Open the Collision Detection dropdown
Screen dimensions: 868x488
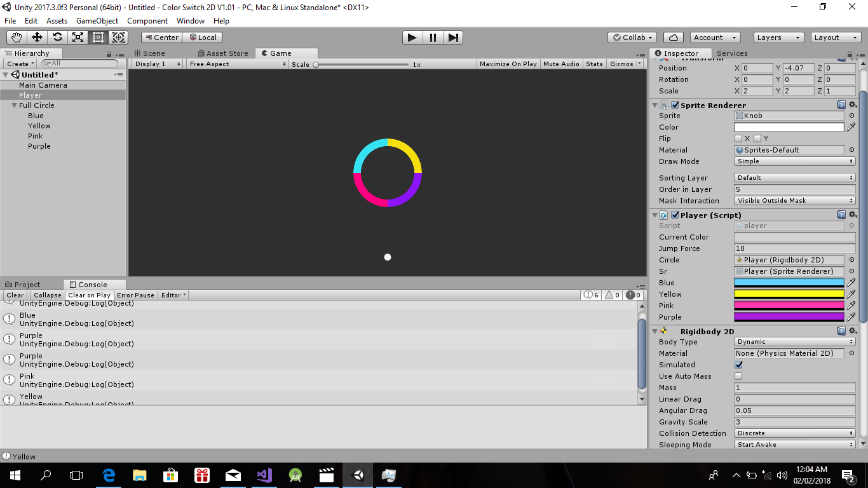coord(795,433)
